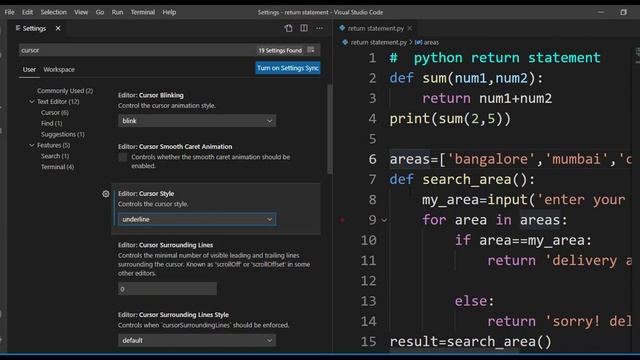Click breadcrumb symbol areas
The width and height of the screenshot is (640, 360).
point(431,42)
